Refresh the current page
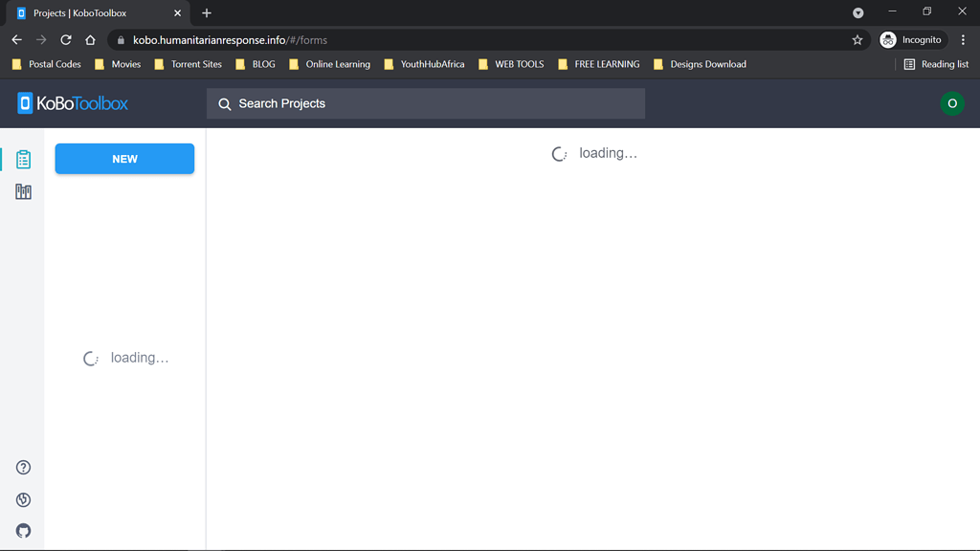 (x=65, y=40)
